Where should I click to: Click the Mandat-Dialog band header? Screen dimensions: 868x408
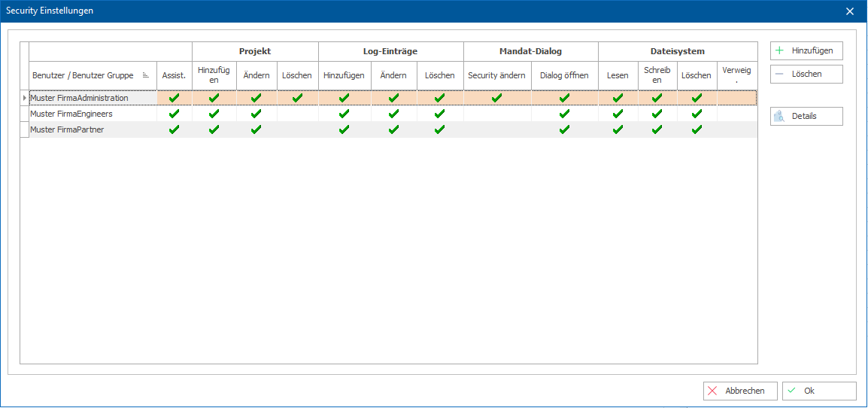coord(531,51)
